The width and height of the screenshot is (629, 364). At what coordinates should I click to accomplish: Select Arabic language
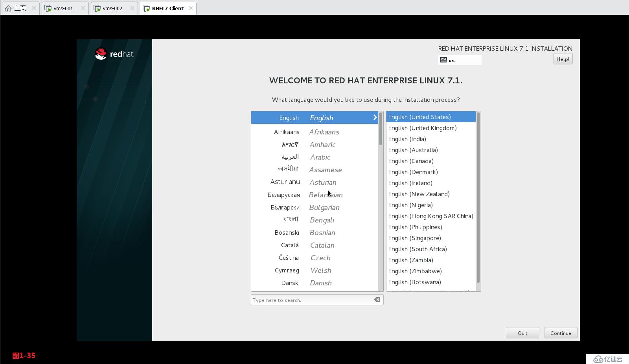(x=314, y=157)
